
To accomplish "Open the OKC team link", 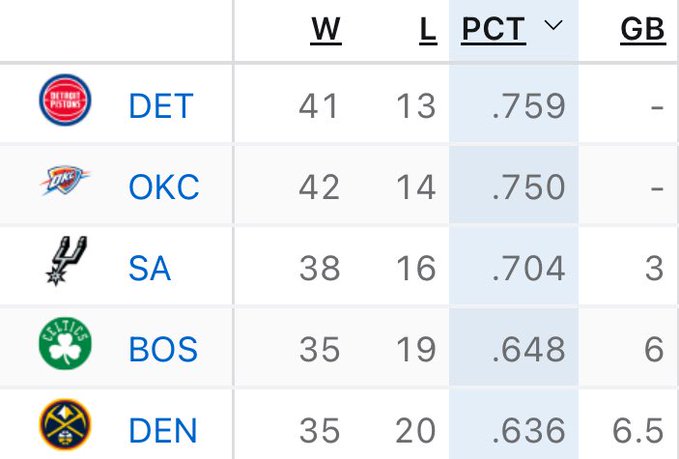I will click(163, 187).
